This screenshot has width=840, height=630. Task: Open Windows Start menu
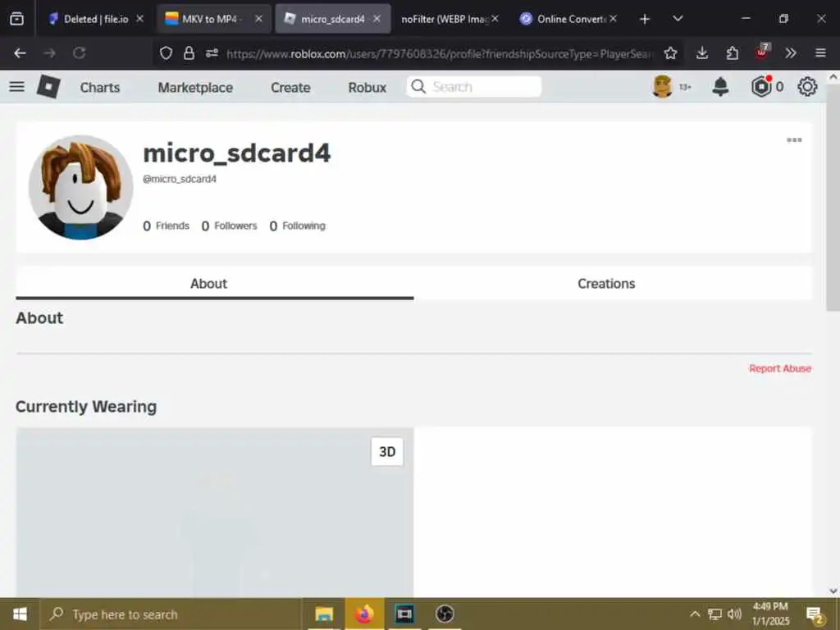pyautogui.click(x=20, y=614)
